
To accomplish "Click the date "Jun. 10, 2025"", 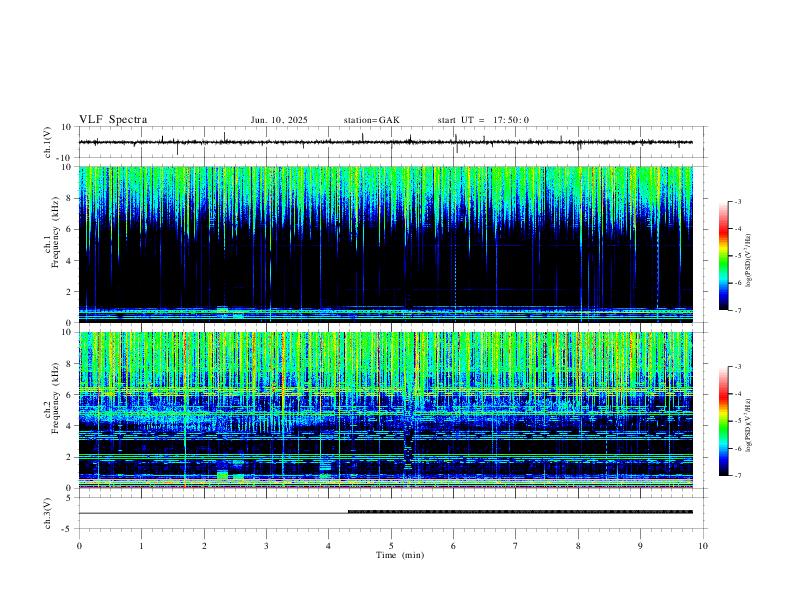I will coord(279,120).
